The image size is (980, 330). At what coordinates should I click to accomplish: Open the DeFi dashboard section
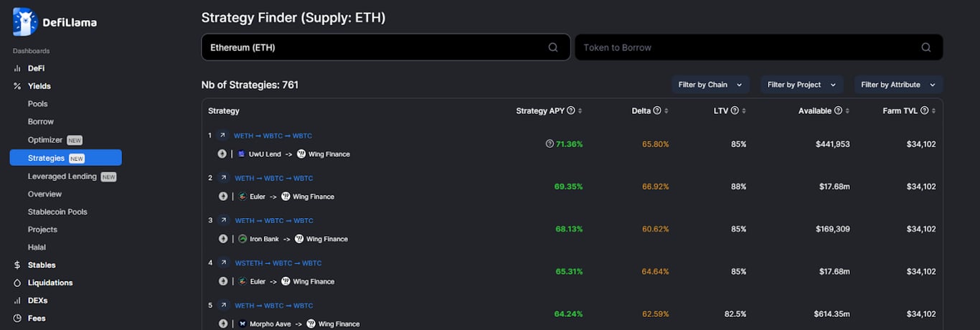coord(36,68)
